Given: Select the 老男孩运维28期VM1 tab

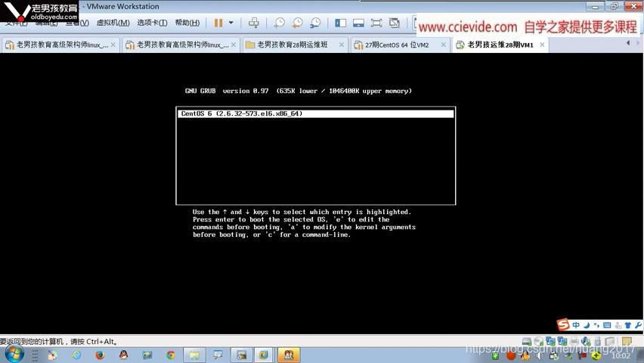Looking at the screenshot, I should pos(500,45).
